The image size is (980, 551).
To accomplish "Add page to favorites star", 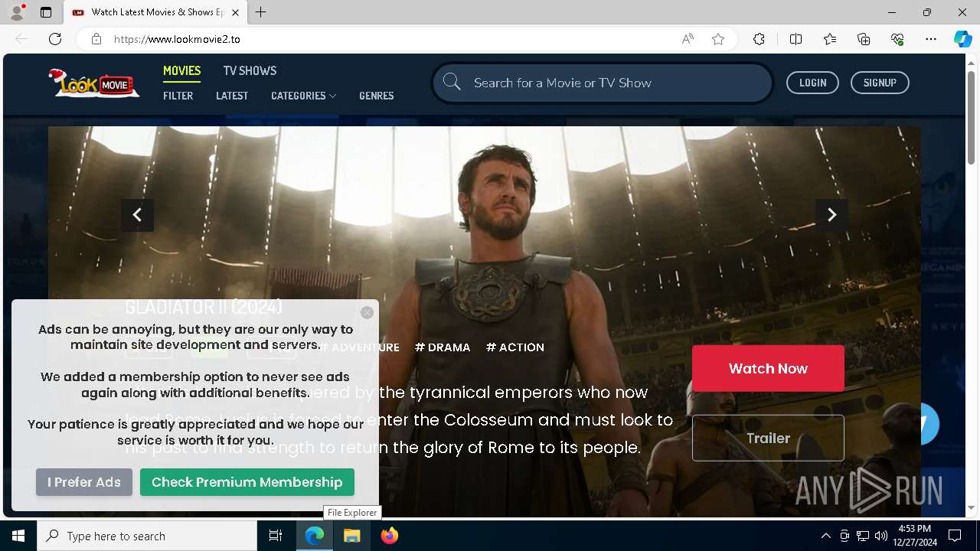I will click(x=718, y=39).
